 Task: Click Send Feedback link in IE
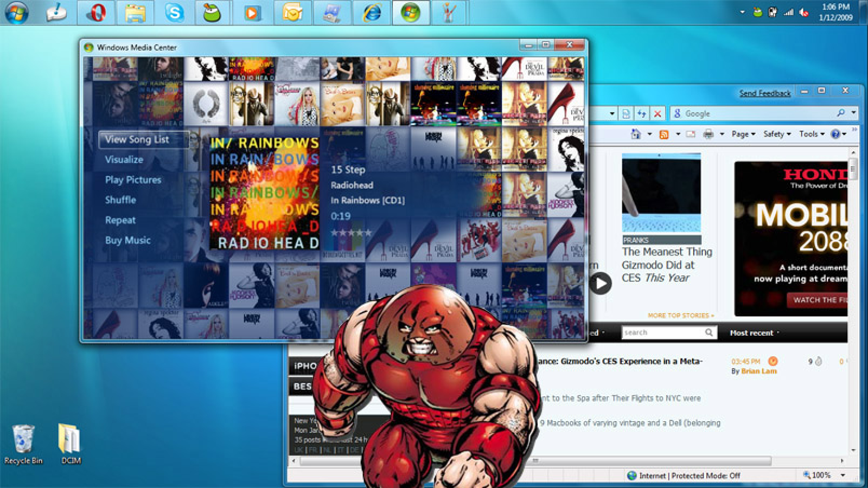(x=765, y=93)
